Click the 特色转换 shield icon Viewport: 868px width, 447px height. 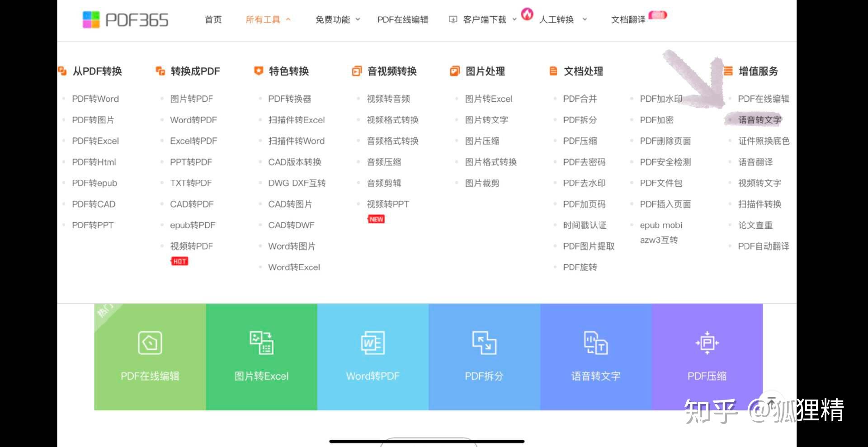pos(259,71)
